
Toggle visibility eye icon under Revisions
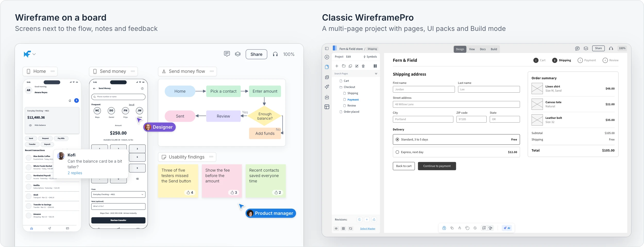336,228
